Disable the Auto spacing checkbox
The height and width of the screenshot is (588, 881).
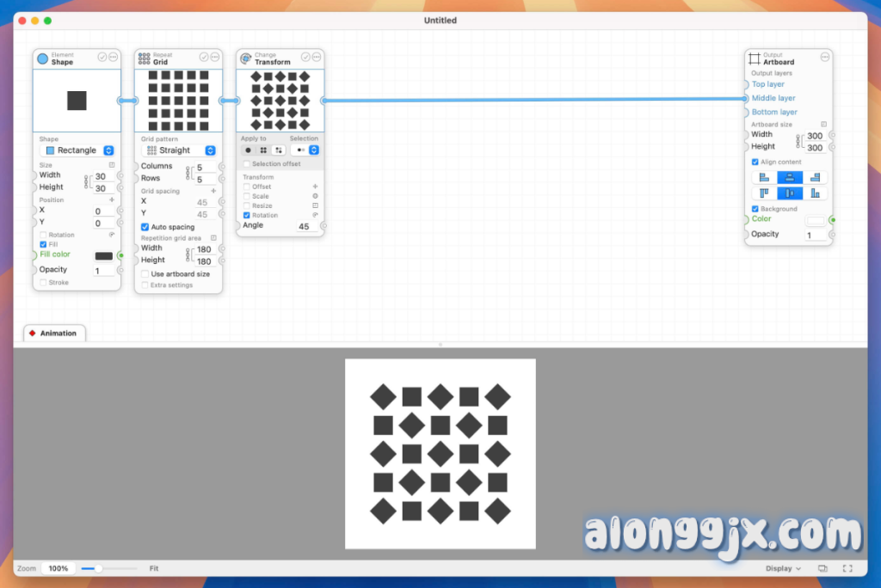click(145, 227)
